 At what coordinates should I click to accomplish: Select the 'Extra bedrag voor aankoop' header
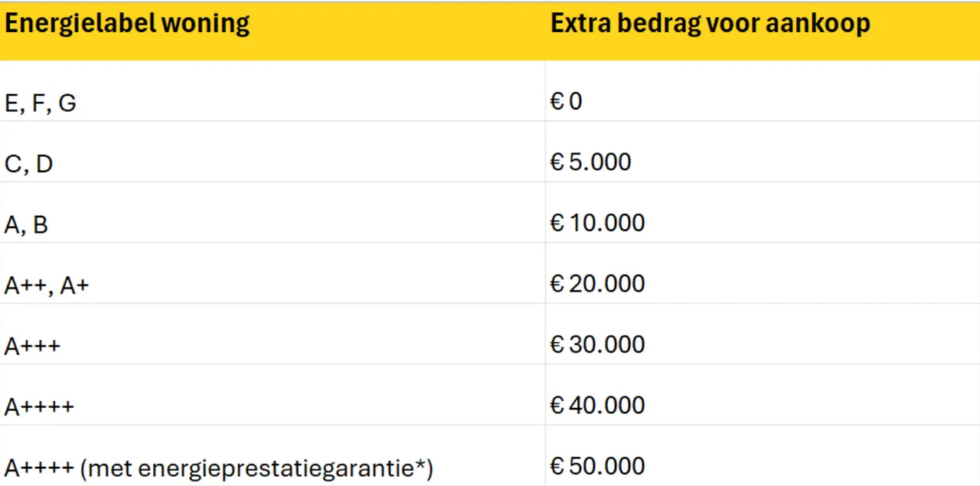click(x=763, y=31)
